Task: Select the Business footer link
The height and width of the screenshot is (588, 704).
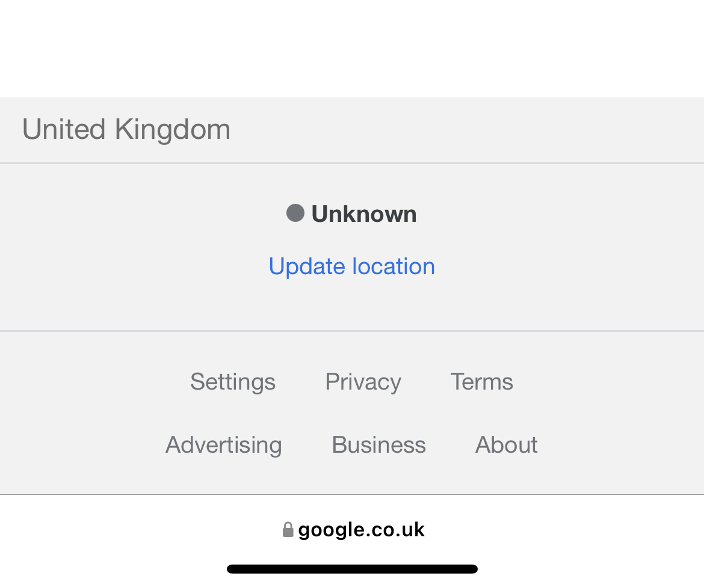Action: (378, 445)
